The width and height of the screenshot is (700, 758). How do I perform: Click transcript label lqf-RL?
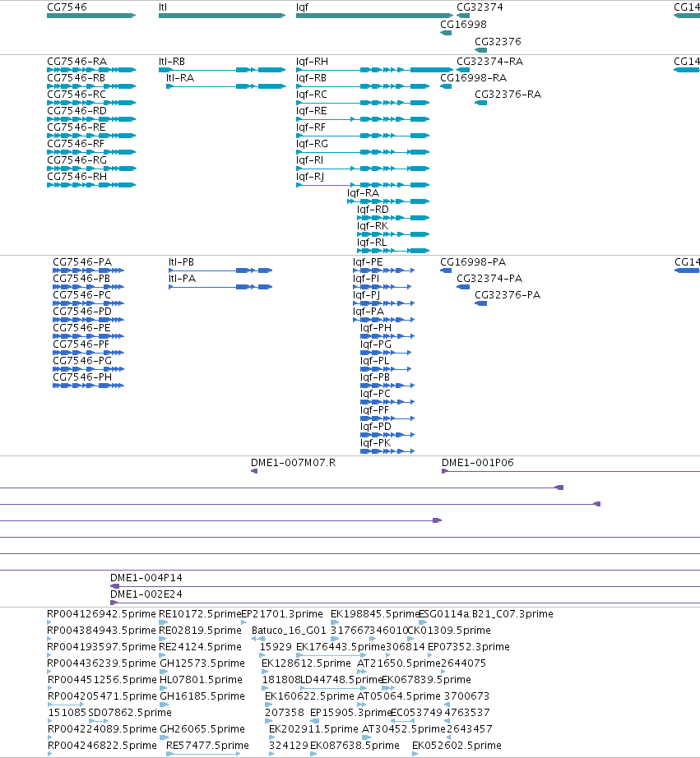372,243
